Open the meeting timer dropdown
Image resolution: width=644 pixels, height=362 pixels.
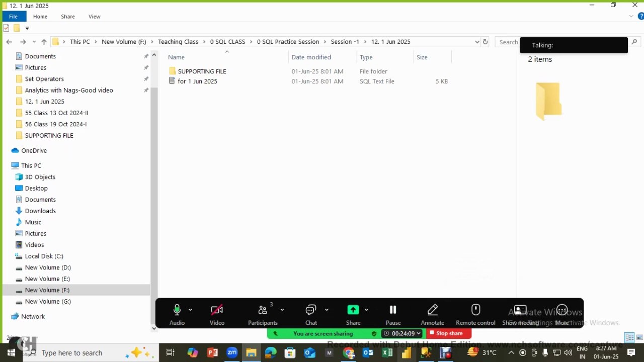(401, 333)
